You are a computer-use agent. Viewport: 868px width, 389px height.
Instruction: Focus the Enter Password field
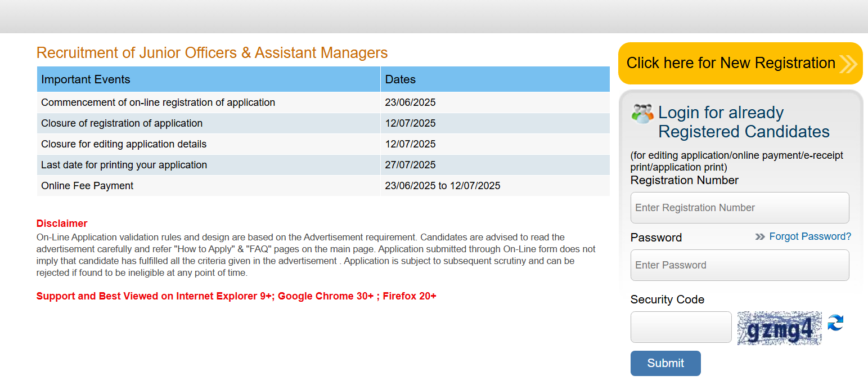point(739,265)
